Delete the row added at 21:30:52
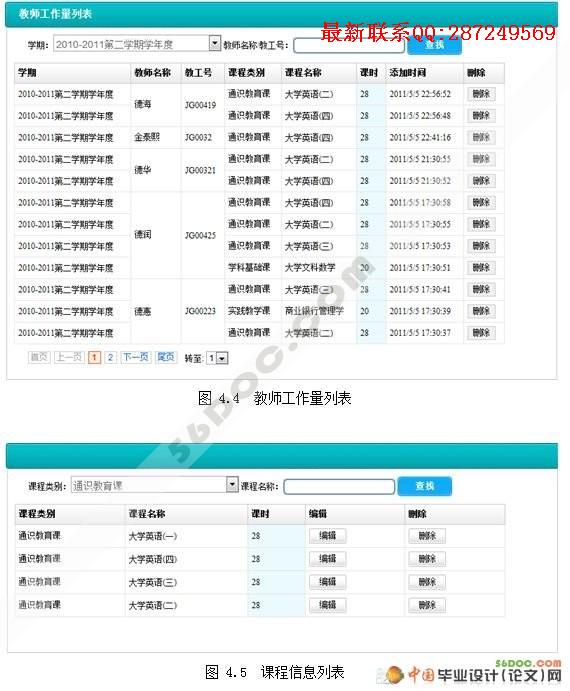This screenshot has height=691, width=570. coord(481,181)
